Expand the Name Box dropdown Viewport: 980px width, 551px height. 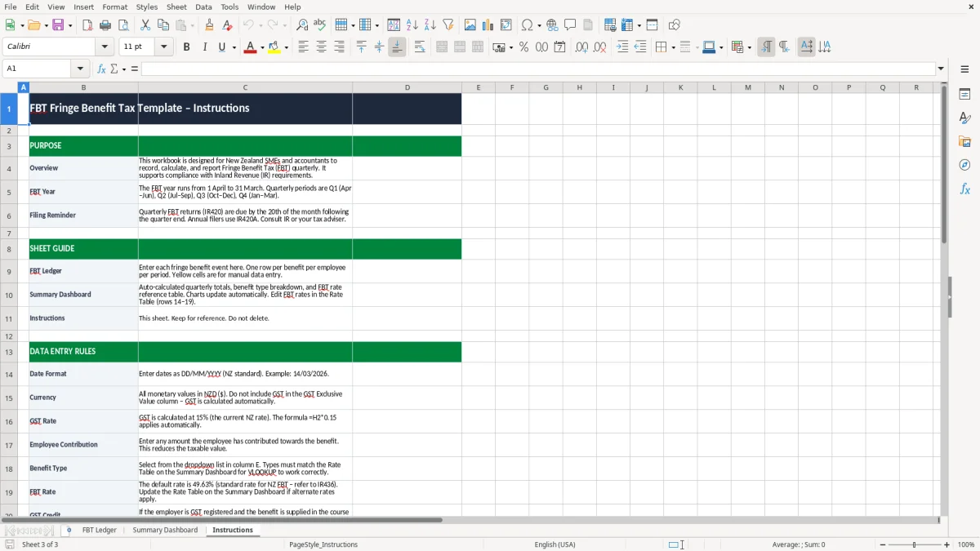(x=80, y=69)
